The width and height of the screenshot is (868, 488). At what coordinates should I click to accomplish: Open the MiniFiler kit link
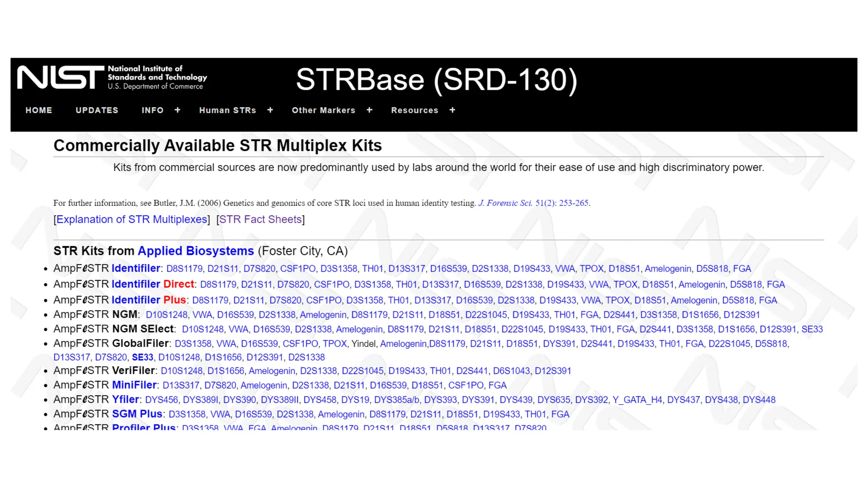coord(134,385)
